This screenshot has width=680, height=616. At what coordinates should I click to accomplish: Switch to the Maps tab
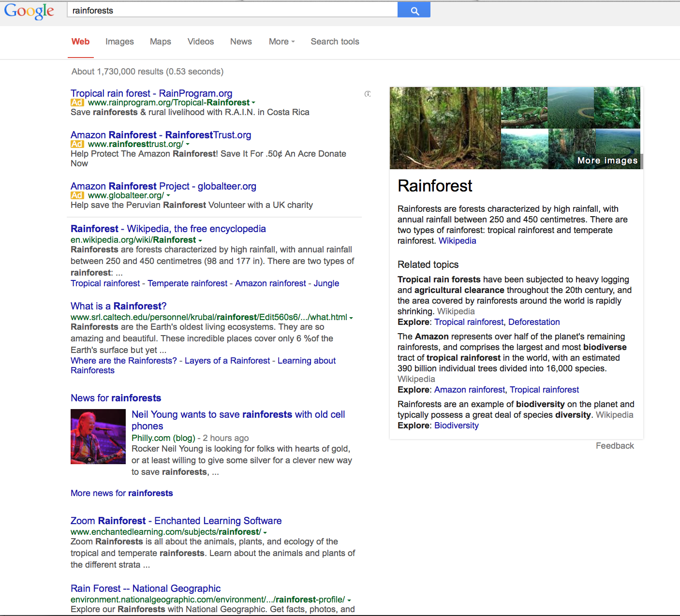pos(160,42)
